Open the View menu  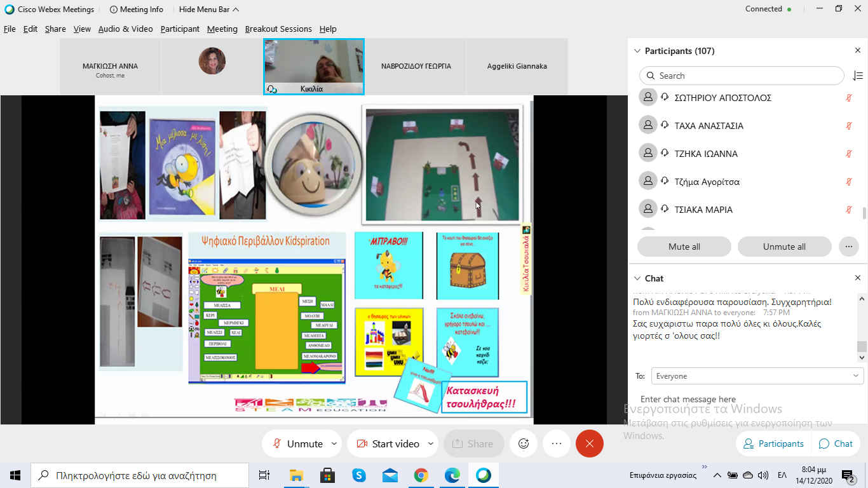pos(82,29)
